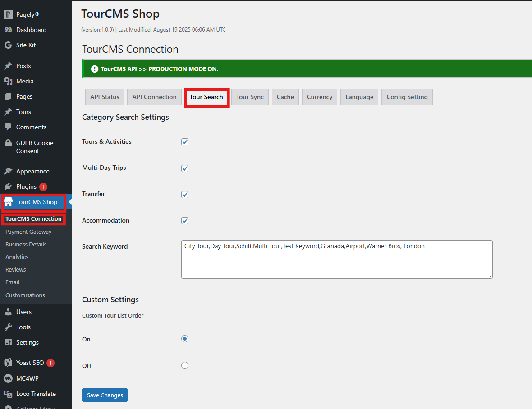The height and width of the screenshot is (409, 532).
Task: Go to the Analytics submenu link
Action: pos(17,257)
